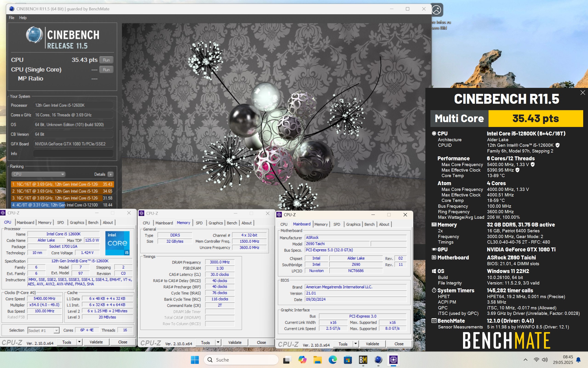Viewport: 588px width, 368px height.
Task: Select ranking entry scoring 35.43
Action: [62, 184]
